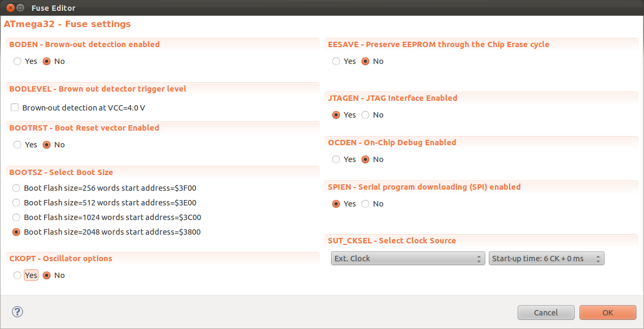The width and height of the screenshot is (644, 329).
Task: Select Boot Flash size of 512 words
Action: [x=16, y=203]
